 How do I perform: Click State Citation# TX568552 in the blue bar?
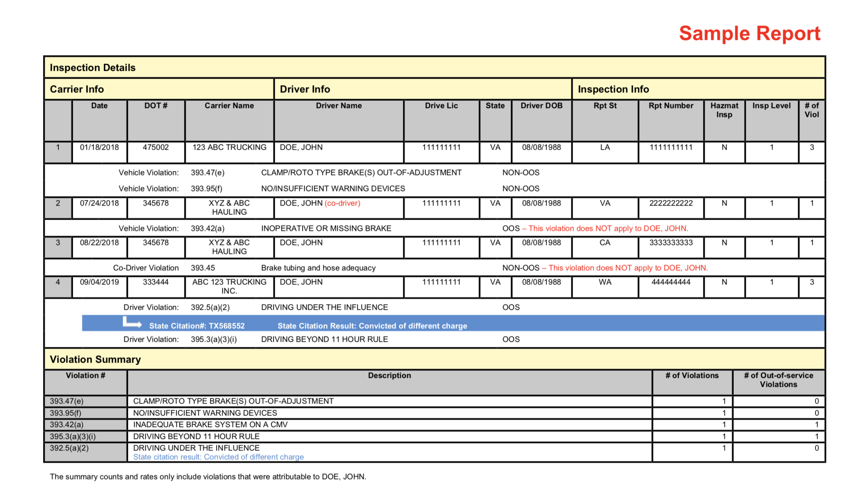[x=197, y=326]
